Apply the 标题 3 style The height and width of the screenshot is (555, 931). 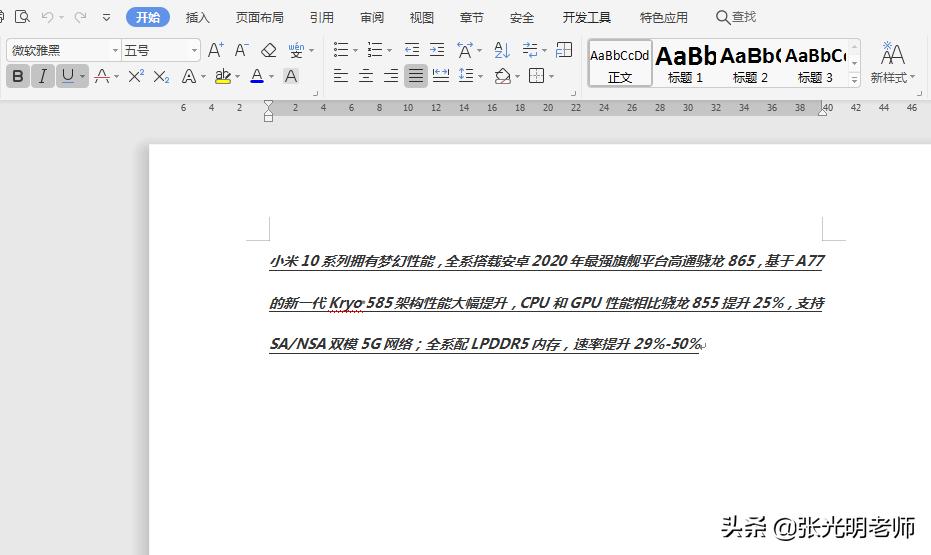[815, 64]
